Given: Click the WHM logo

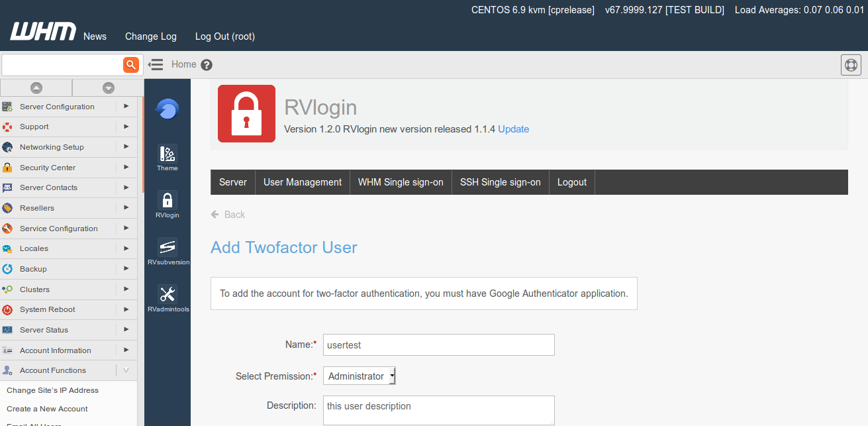Looking at the screenshot, I should click(43, 32).
